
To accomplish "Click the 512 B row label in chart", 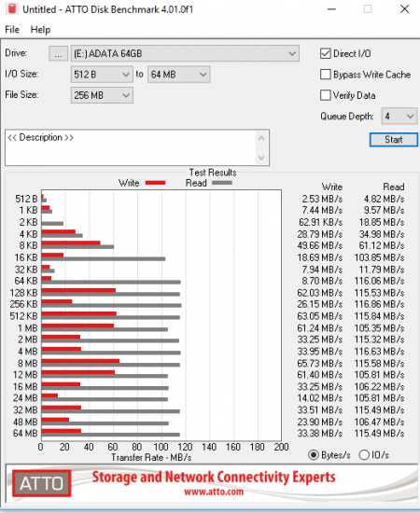I will coord(26,199).
